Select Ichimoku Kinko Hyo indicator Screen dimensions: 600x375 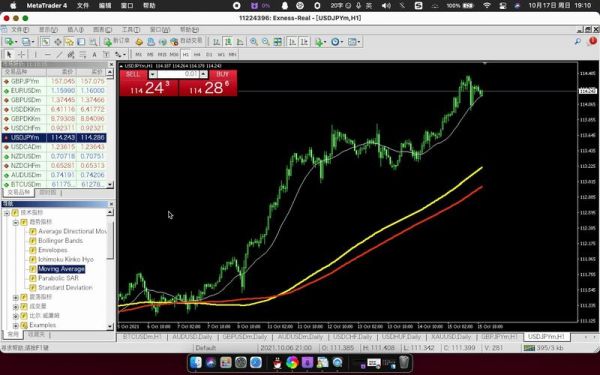point(66,259)
